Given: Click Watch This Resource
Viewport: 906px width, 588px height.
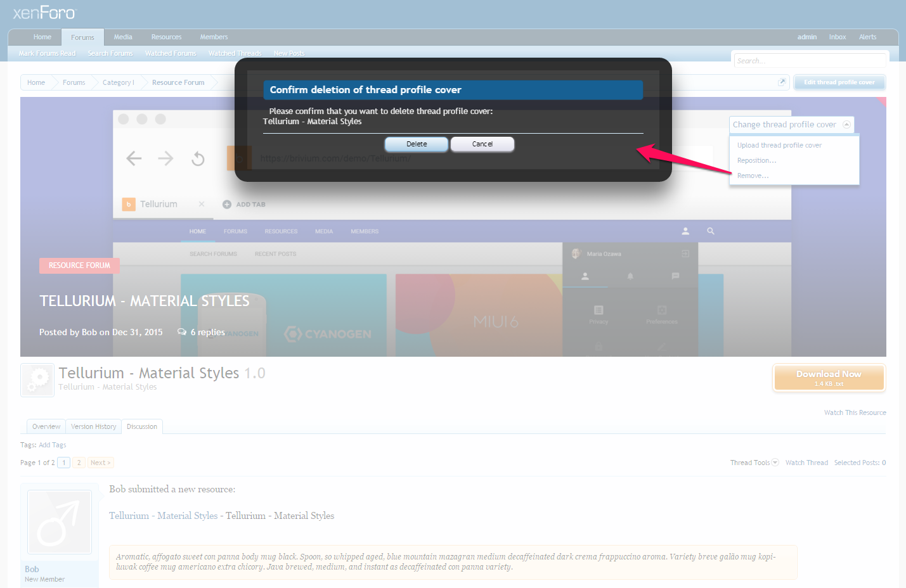Looking at the screenshot, I should (x=855, y=412).
